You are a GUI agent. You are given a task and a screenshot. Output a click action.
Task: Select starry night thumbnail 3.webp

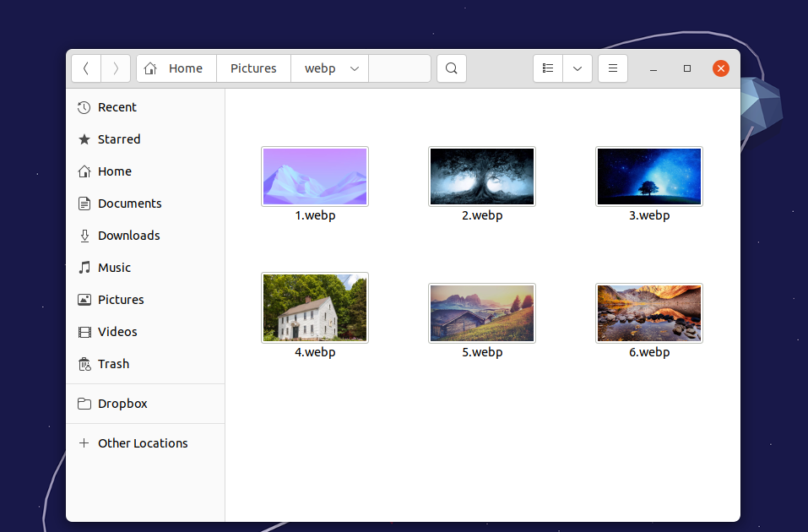click(649, 176)
